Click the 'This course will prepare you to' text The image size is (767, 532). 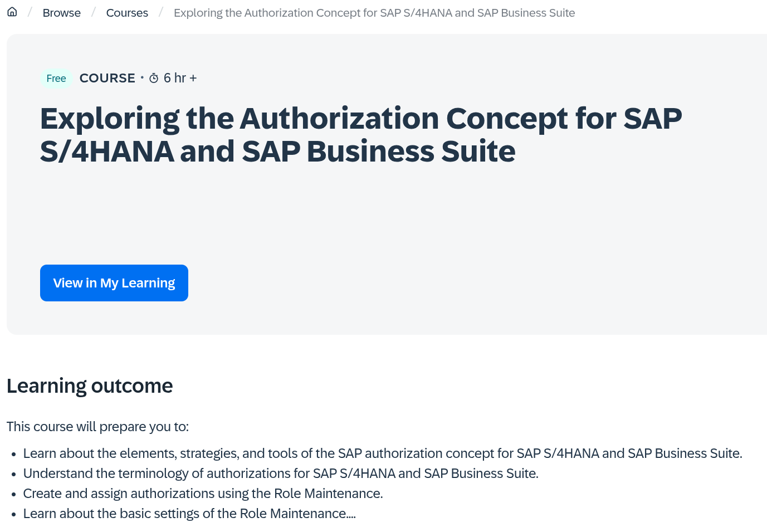tap(97, 427)
